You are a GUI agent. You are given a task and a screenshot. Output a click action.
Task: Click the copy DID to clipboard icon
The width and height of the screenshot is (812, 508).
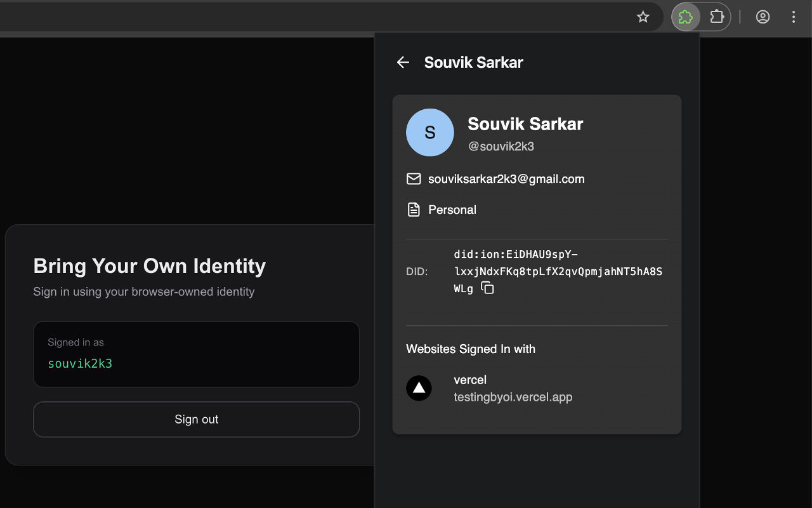coord(487,288)
